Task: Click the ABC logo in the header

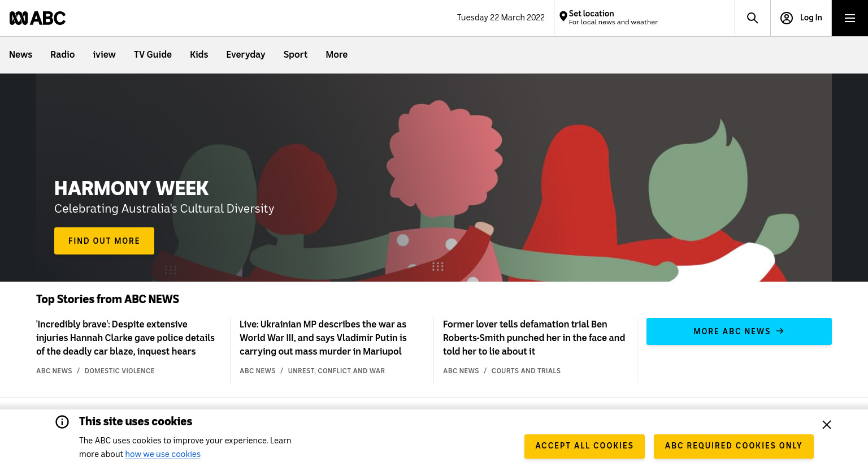Action: coord(37,18)
